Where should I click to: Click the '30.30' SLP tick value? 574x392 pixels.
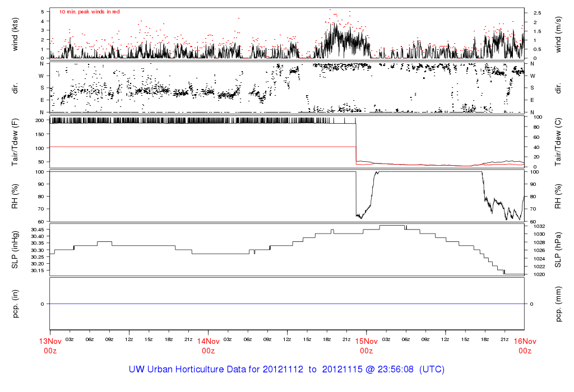click(x=38, y=250)
